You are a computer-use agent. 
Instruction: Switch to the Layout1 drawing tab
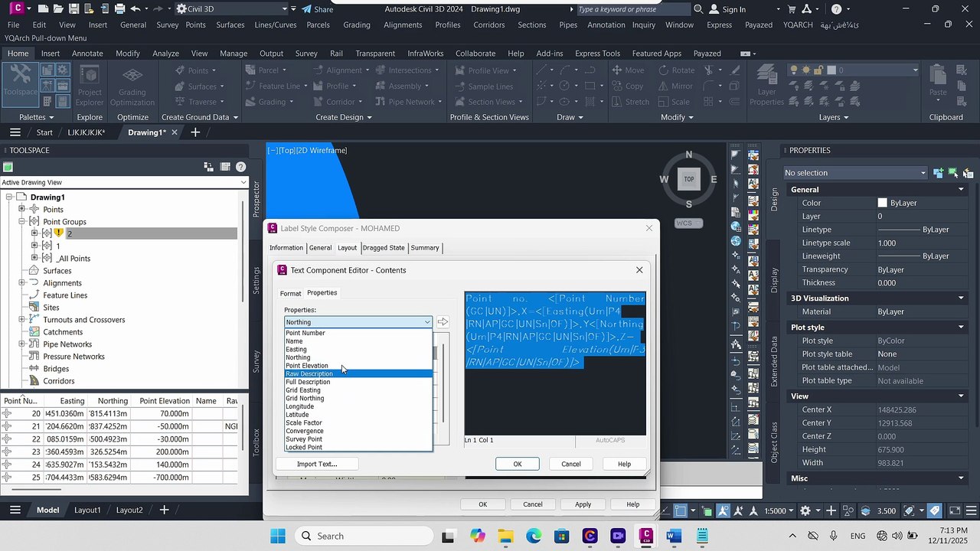[87, 510]
